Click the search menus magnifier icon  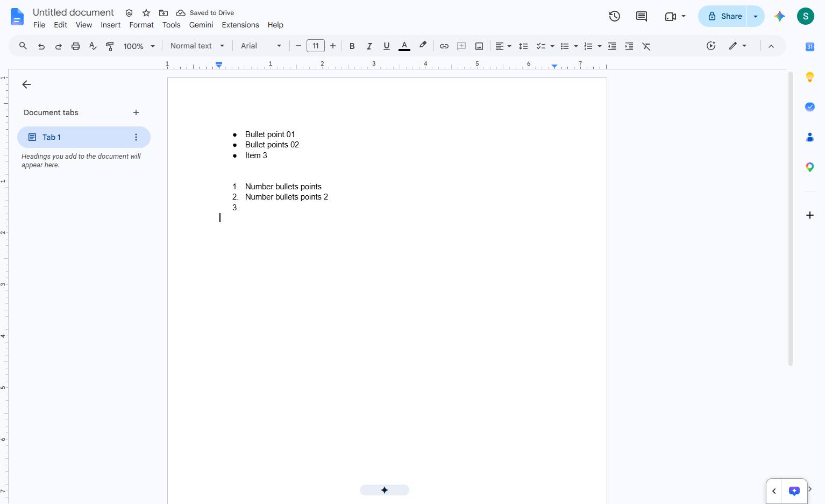23,46
